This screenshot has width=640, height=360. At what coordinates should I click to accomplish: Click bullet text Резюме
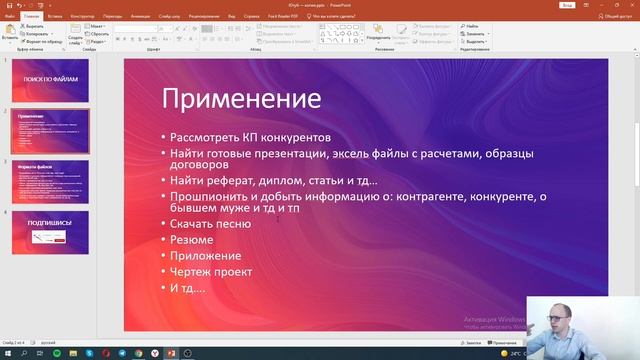click(191, 240)
